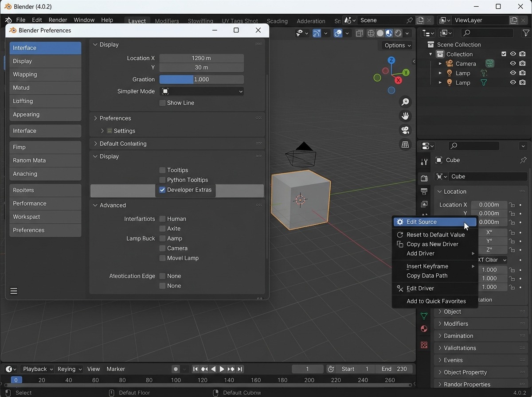Click the outliner filter funnel icon
The image size is (532, 397).
click(526, 33)
